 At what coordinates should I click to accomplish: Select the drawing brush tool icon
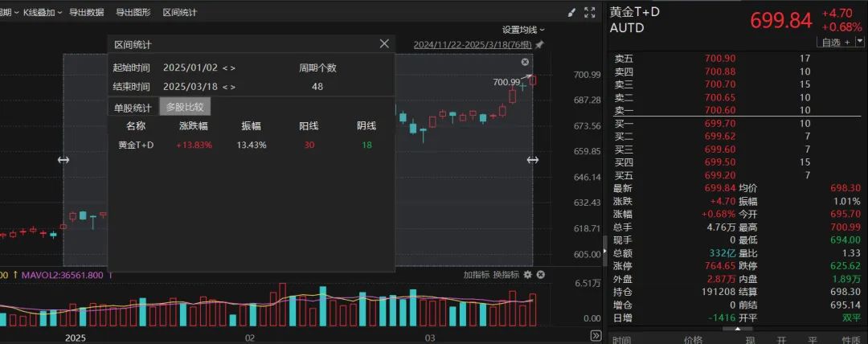pos(571,12)
